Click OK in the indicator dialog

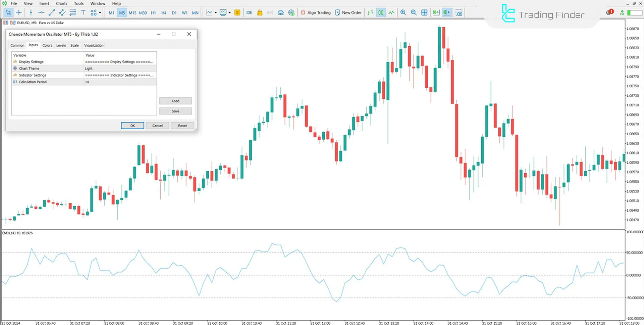coord(132,126)
